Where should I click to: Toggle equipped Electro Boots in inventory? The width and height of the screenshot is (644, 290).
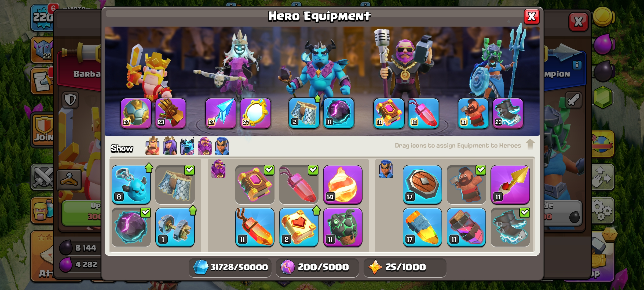(510, 227)
